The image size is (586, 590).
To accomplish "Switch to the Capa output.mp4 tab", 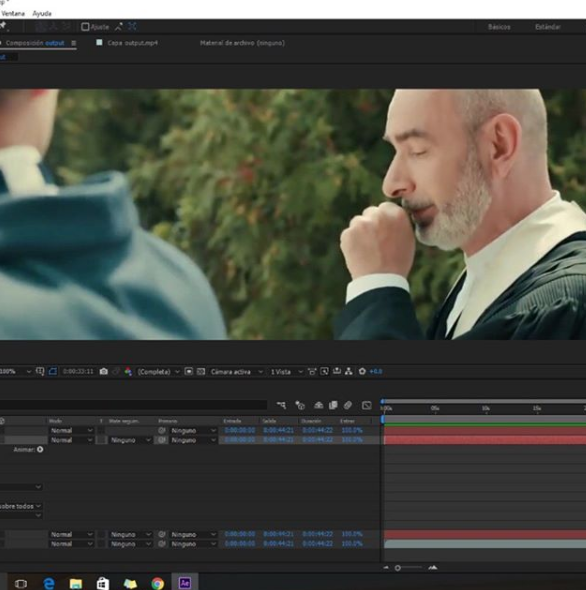I will [x=132, y=43].
